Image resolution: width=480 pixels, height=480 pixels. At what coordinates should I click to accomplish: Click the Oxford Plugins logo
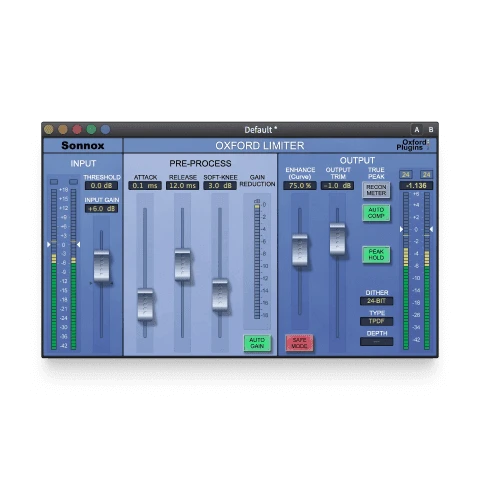point(413,145)
